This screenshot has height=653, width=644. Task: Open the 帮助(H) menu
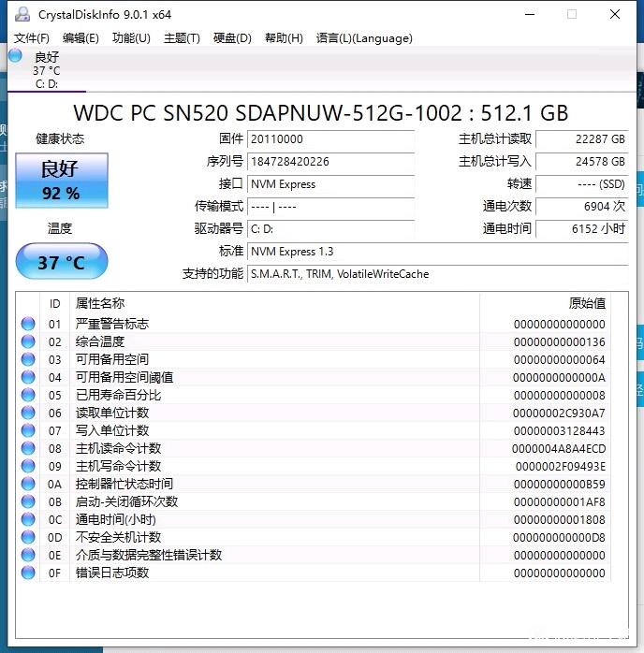284,38
